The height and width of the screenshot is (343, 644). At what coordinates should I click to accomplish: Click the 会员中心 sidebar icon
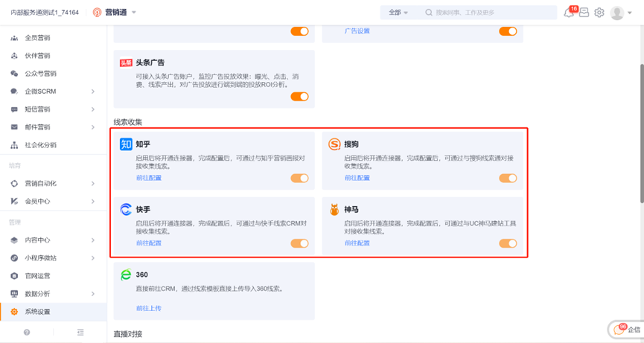[x=14, y=202]
